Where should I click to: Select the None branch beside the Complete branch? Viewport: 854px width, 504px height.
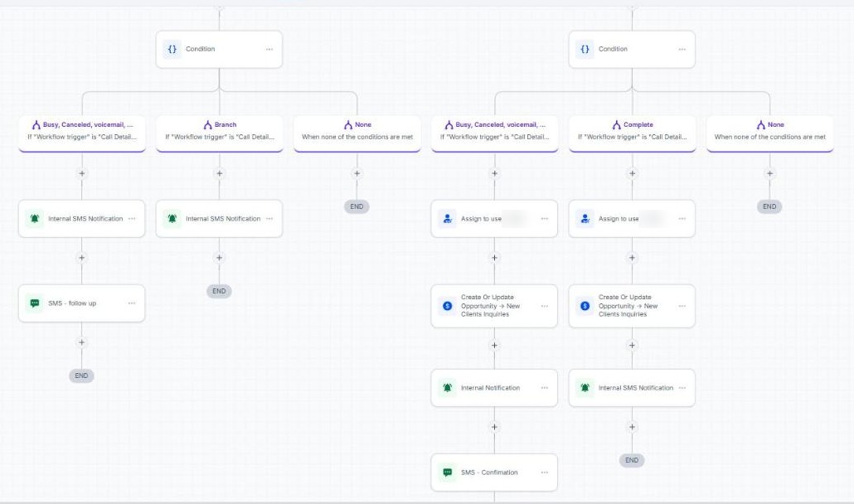[770, 133]
